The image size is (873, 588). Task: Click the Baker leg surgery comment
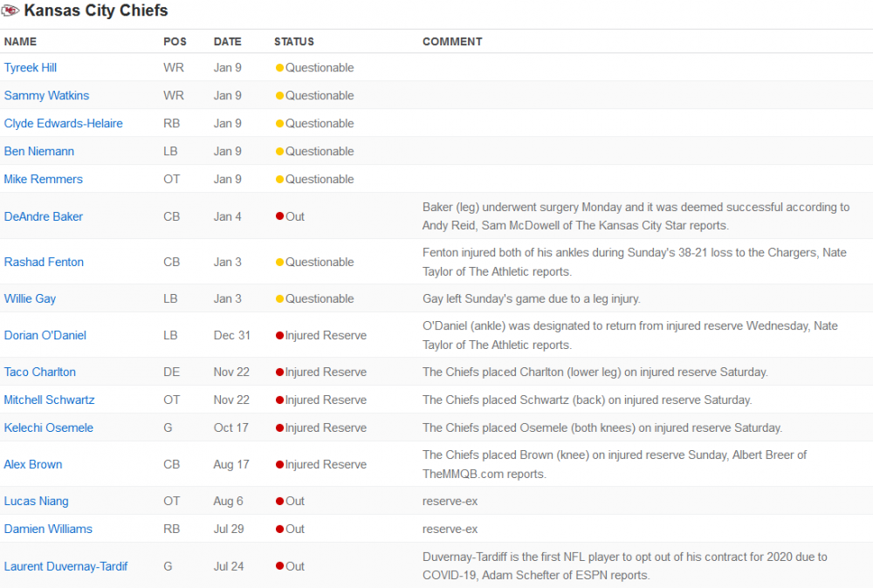(x=636, y=216)
